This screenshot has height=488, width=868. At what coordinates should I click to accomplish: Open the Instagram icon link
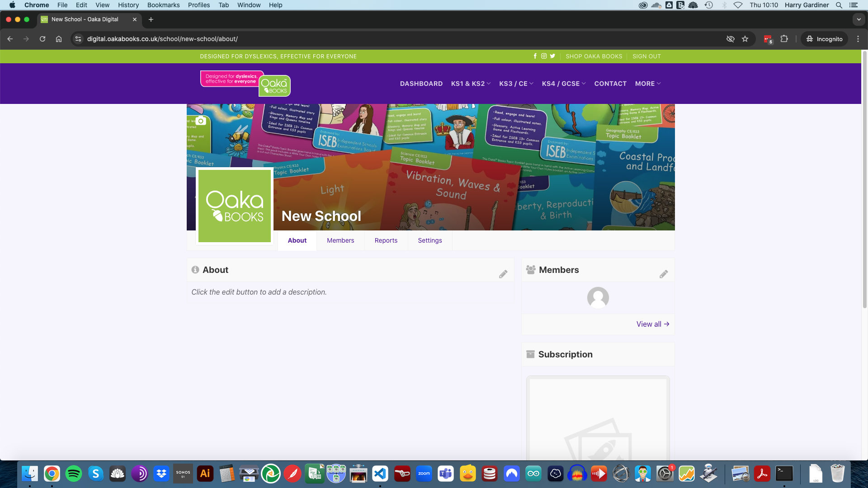[544, 56]
